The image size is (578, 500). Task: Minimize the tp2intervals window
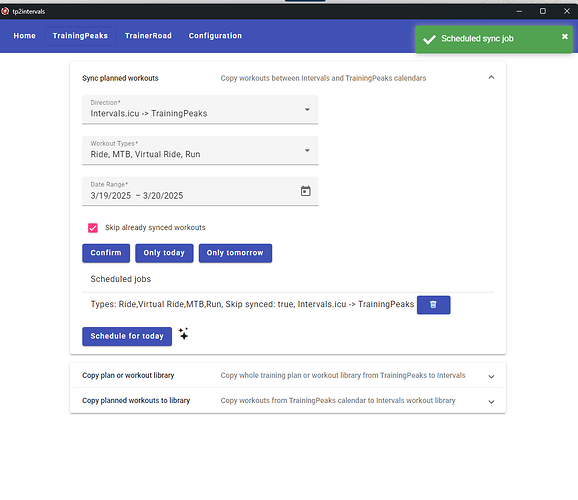tap(519, 11)
